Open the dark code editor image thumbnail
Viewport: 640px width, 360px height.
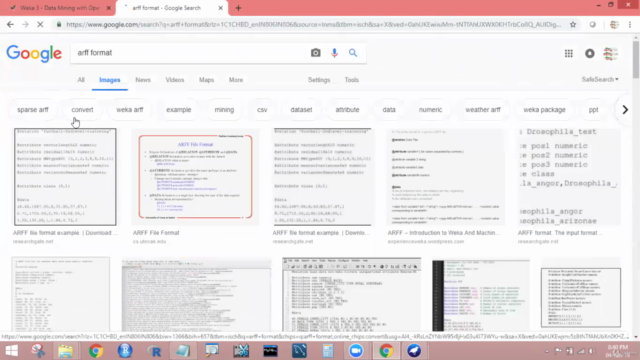tap(481, 296)
